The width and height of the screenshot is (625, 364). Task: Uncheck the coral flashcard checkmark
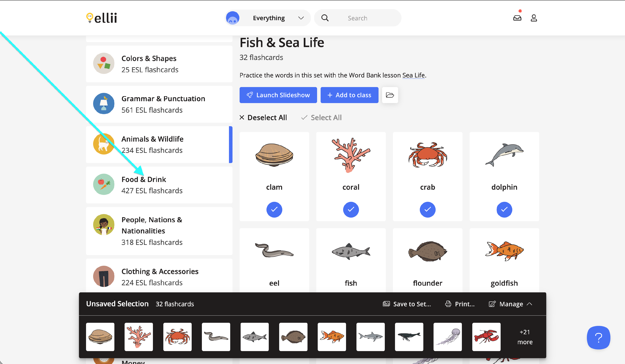pos(351,209)
